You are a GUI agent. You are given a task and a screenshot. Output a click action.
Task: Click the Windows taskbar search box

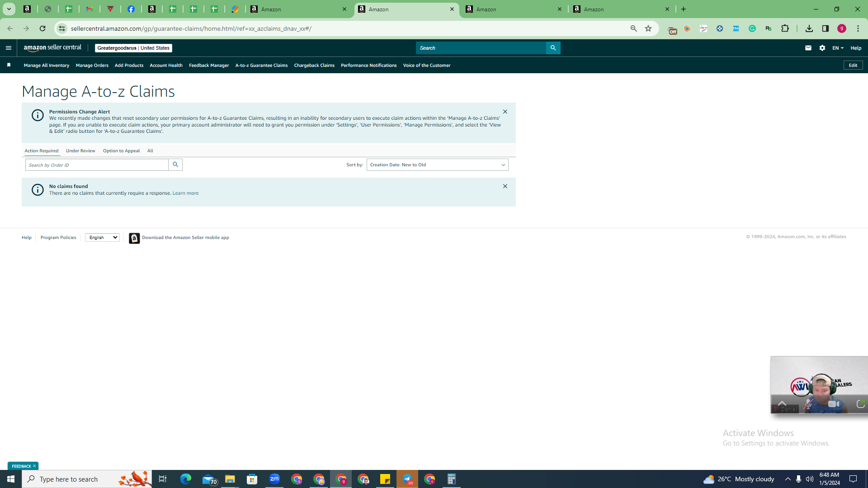click(87, 479)
